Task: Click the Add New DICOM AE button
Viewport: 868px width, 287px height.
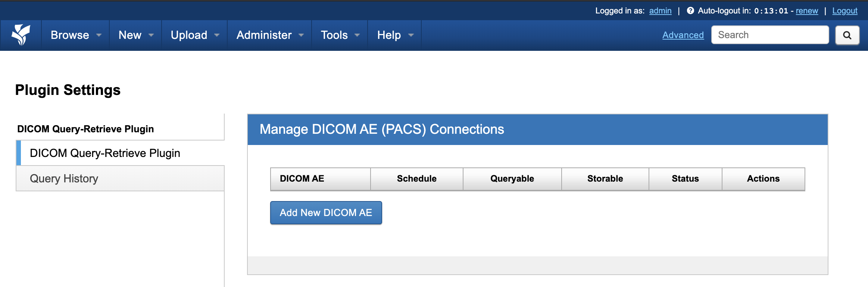Action: pos(326,213)
